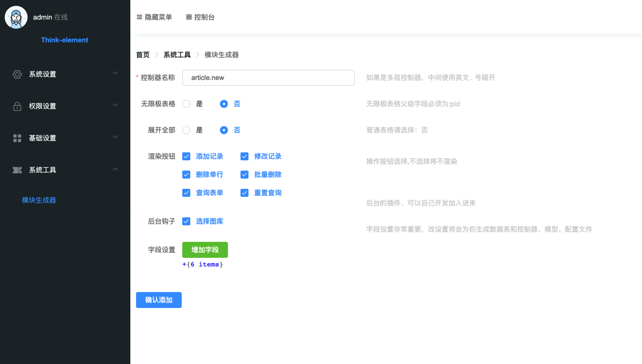Expand the 权限设置 menu chevron

[x=115, y=106]
